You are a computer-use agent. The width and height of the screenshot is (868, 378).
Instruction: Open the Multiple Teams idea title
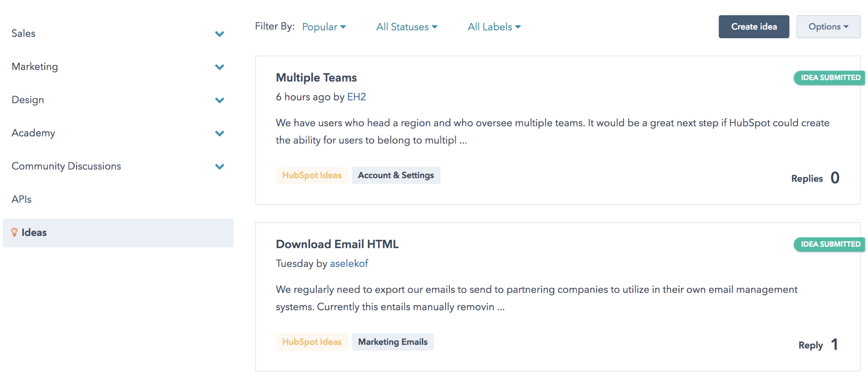coord(316,78)
